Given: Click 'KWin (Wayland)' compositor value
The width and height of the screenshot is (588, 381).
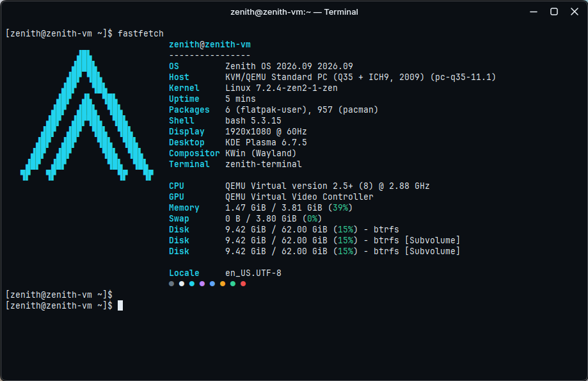Looking at the screenshot, I should pyautogui.click(x=261, y=153).
